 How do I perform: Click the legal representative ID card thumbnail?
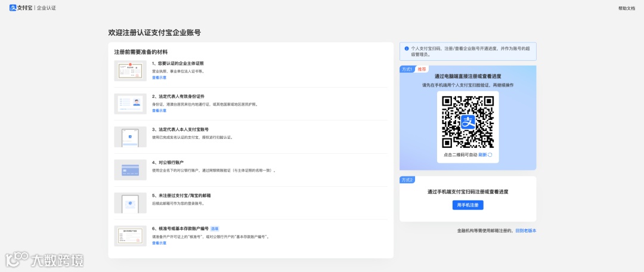(130, 104)
